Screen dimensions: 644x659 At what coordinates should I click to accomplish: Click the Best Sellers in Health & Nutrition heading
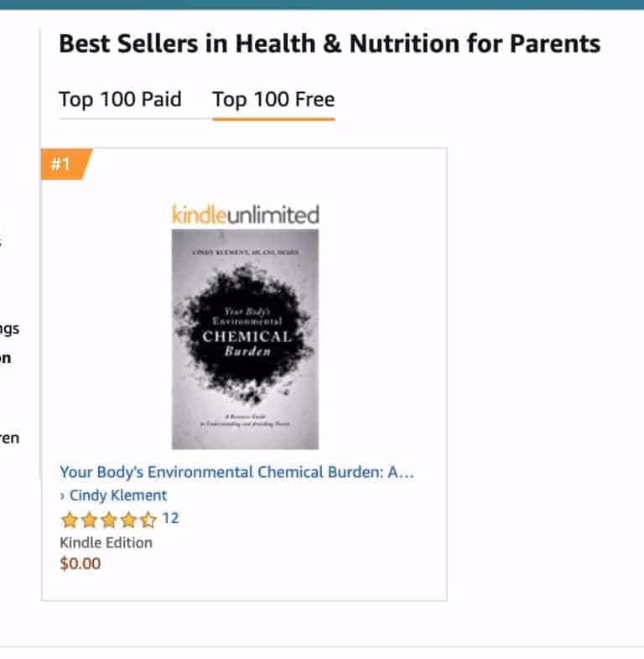[330, 44]
